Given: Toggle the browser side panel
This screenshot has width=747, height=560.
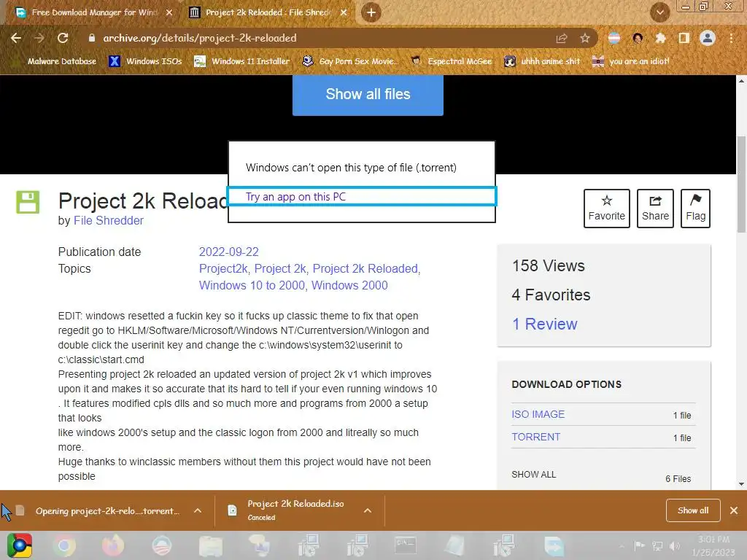Looking at the screenshot, I should pyautogui.click(x=684, y=38).
